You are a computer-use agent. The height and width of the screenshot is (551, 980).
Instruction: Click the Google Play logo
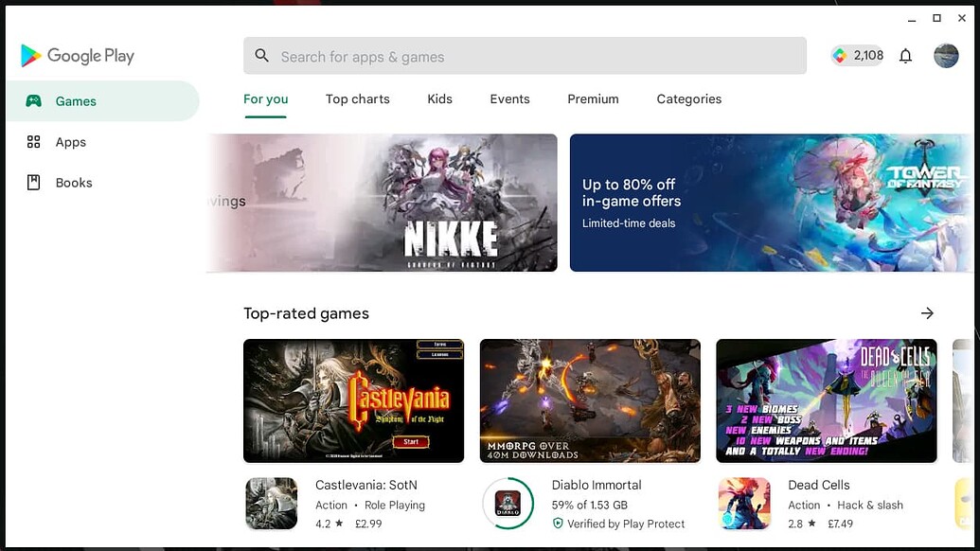[78, 56]
